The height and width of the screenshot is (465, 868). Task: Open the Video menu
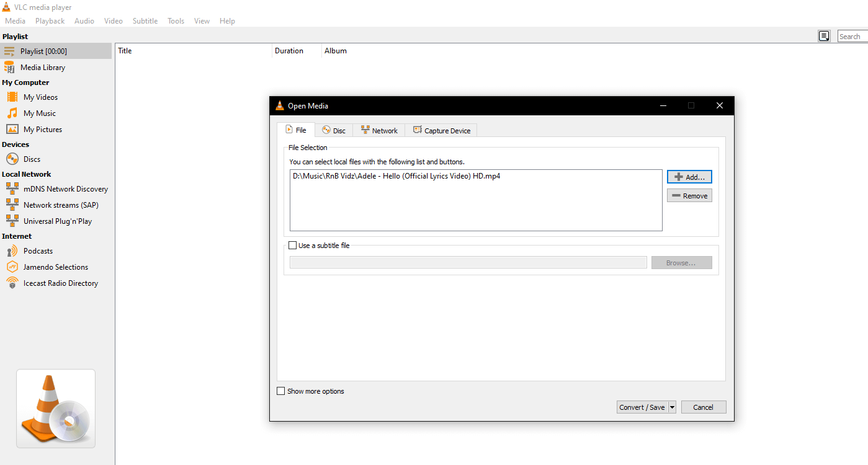pos(114,21)
